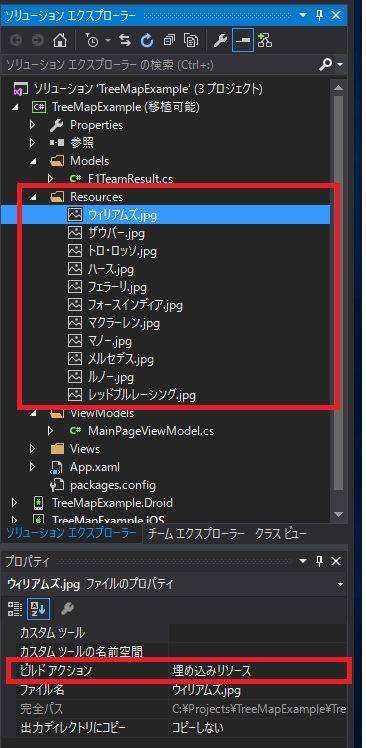This screenshot has height=748, width=366.
Task: Select ルノー.jpg file
Action: click(111, 377)
